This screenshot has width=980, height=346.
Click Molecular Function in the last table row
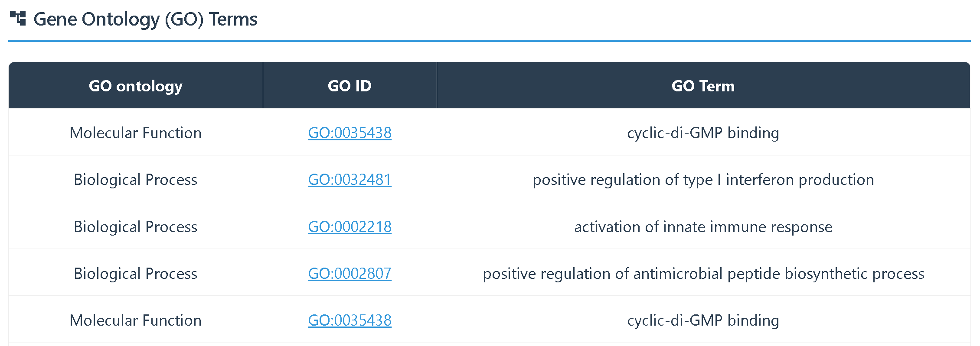click(135, 320)
